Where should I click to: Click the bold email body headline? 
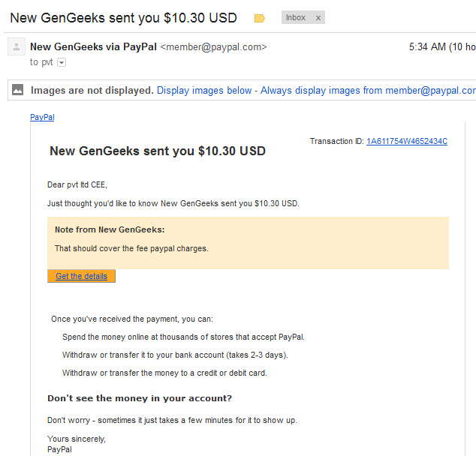pos(158,151)
